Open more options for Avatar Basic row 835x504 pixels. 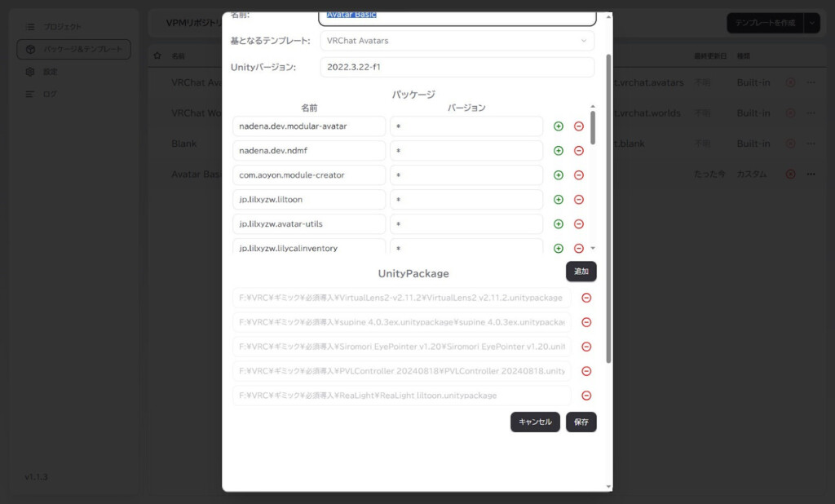click(x=811, y=175)
